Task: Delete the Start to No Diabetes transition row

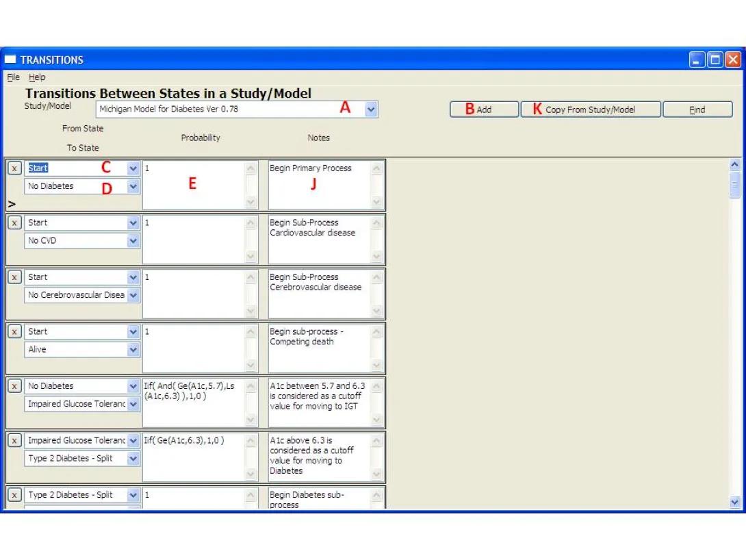Action: click(14, 168)
